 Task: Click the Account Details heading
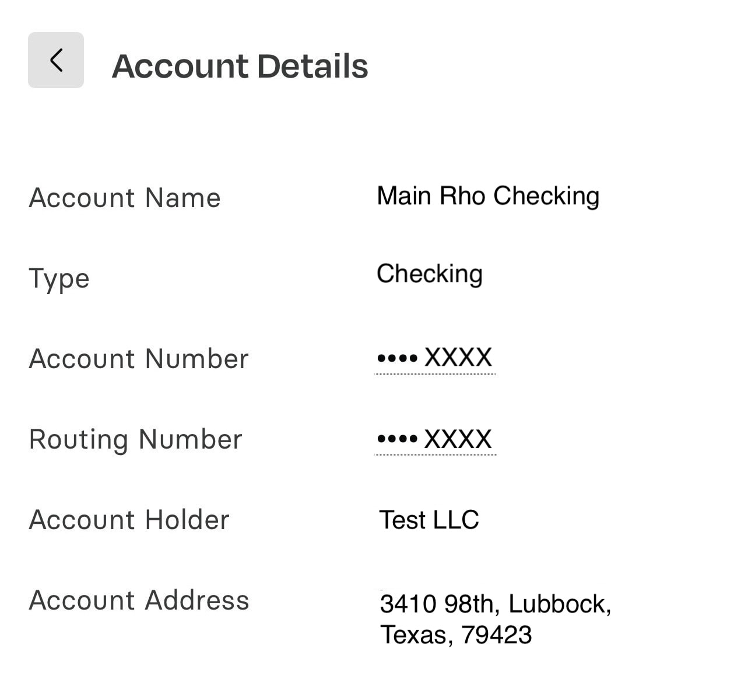coord(240,66)
